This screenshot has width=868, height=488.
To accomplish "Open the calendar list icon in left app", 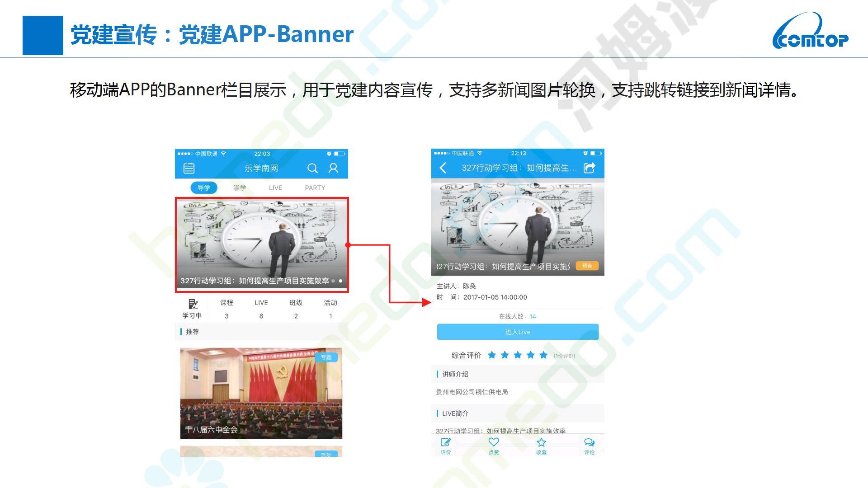I will pos(189,169).
